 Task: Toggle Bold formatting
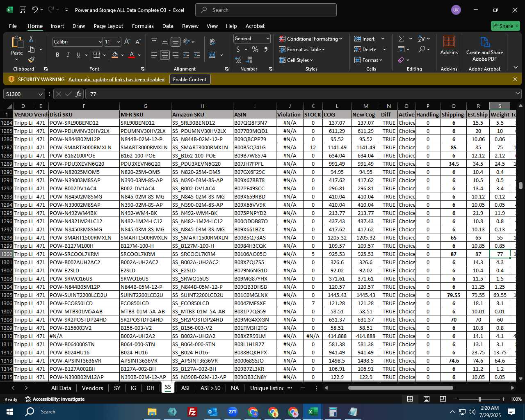click(x=57, y=55)
